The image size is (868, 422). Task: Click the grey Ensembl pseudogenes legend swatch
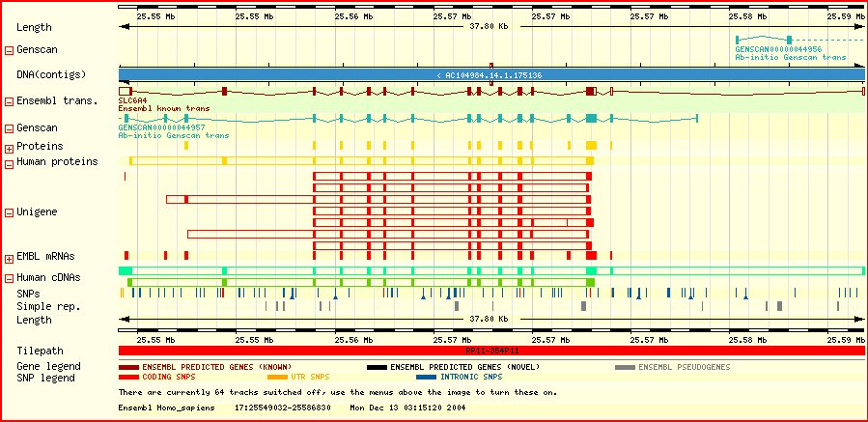pyautogui.click(x=625, y=367)
